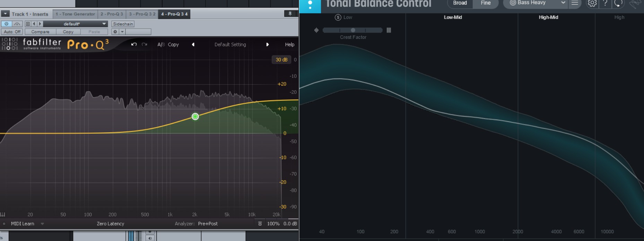The width and height of the screenshot is (644, 241).
Task: Open the gear settings icon in plugin header
Action: tap(115, 32)
